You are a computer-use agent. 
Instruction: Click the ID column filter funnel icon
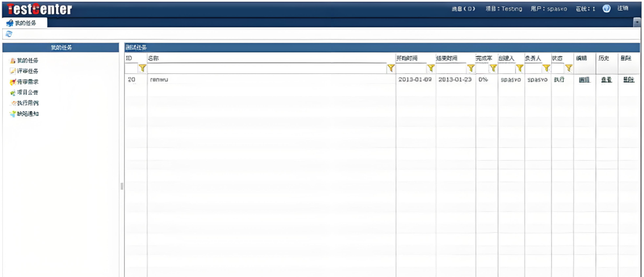[x=141, y=68]
